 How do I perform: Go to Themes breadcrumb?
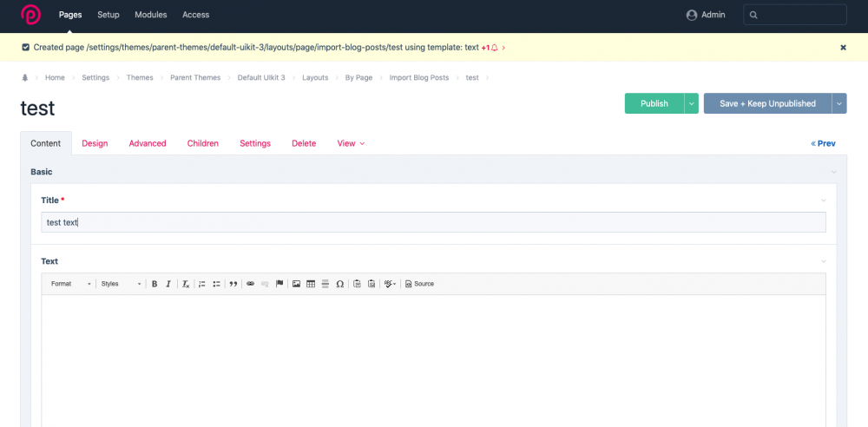point(140,77)
